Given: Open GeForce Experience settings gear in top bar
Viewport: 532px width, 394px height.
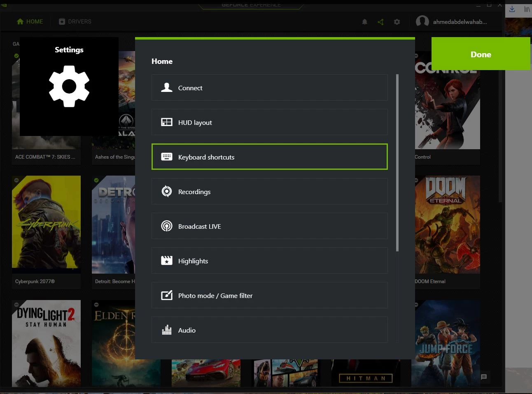Looking at the screenshot, I should 397,22.
